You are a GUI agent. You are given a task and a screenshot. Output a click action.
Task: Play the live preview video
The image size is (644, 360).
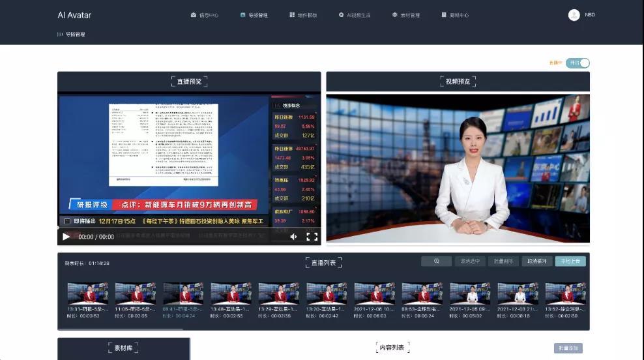click(66, 237)
